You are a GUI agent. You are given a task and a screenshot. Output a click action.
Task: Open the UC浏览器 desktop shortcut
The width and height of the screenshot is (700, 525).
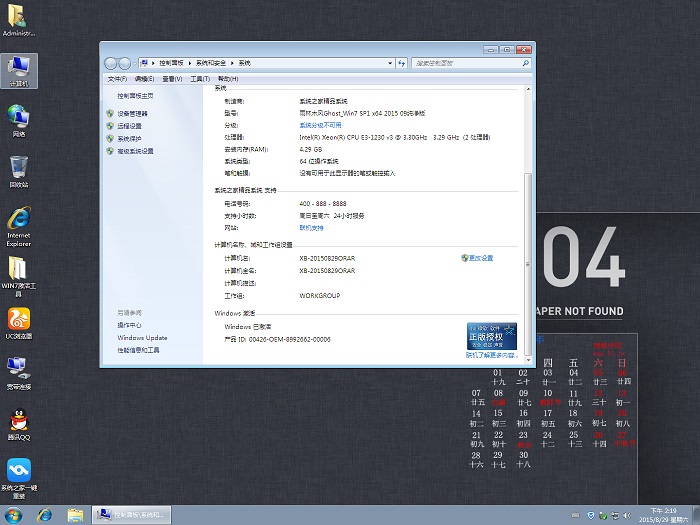click(x=19, y=319)
